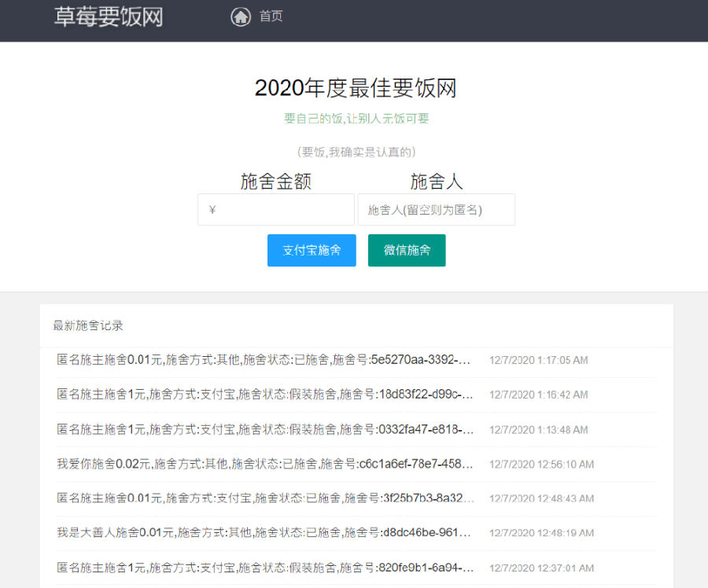Select the 首页 menu item
This screenshot has height=588, width=708.
pos(270,16)
